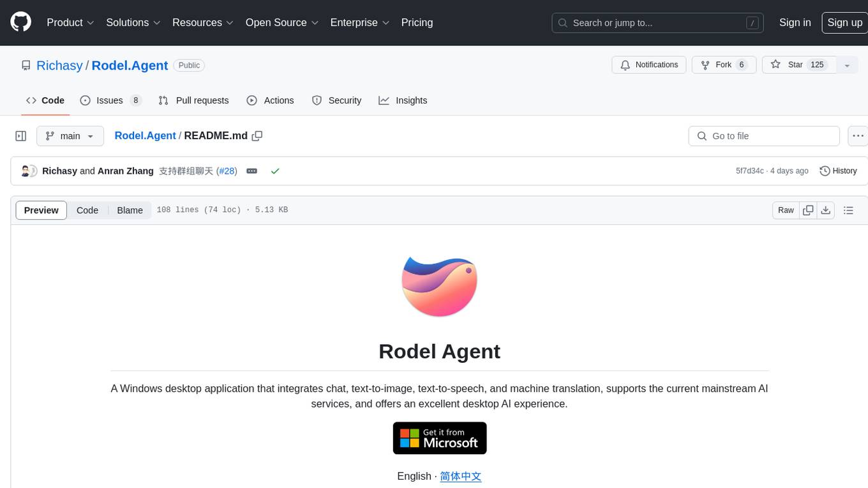Open the Richasy owner profile
Screen dimensions: 868x488
click(59, 65)
